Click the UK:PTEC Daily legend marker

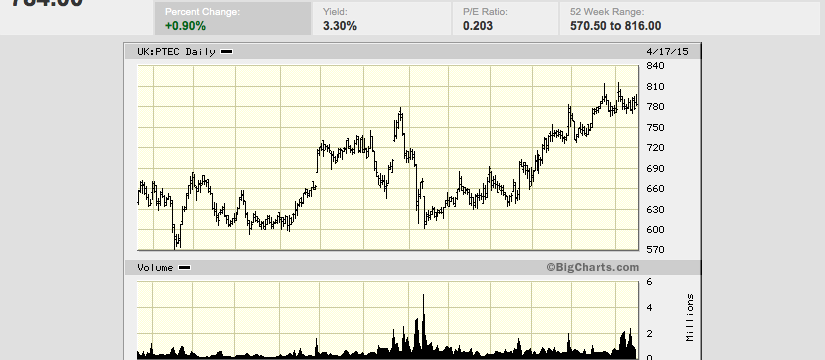coord(226,52)
